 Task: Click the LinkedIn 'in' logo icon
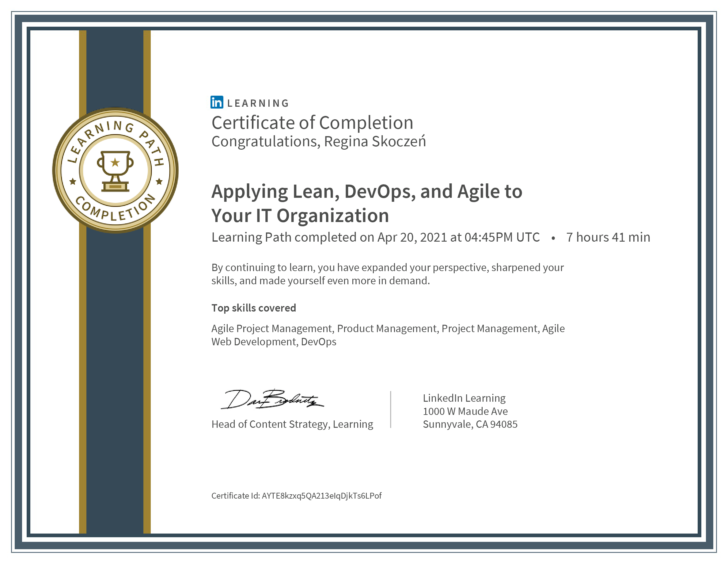217,102
